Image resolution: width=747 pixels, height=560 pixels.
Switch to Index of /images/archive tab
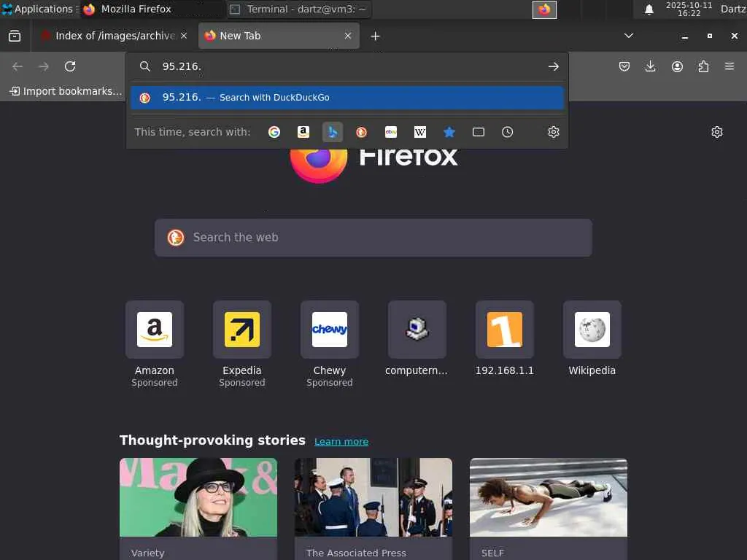point(109,36)
